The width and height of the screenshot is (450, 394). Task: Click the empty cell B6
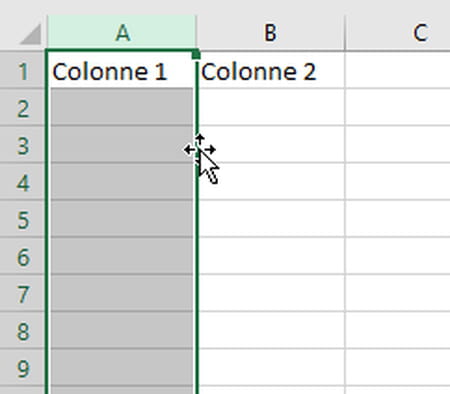[x=271, y=256]
